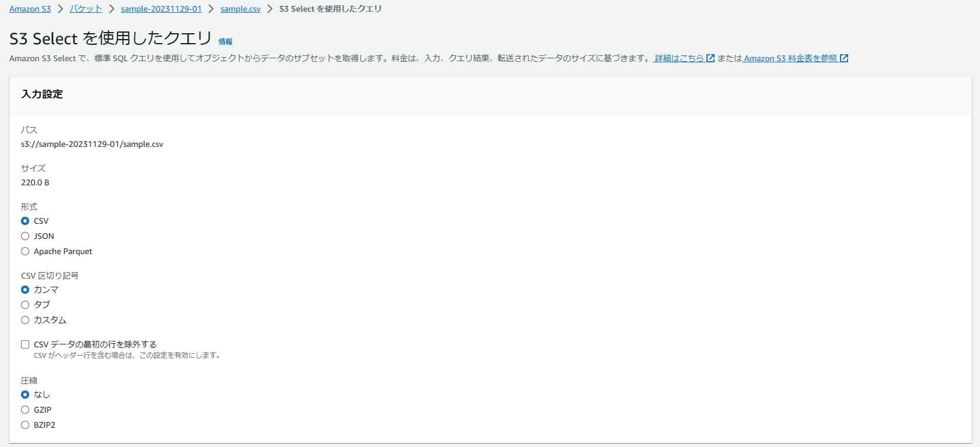Click the external-link icon after 料金表を参照
Image resolution: width=980 pixels, height=447 pixels.
coord(844,58)
